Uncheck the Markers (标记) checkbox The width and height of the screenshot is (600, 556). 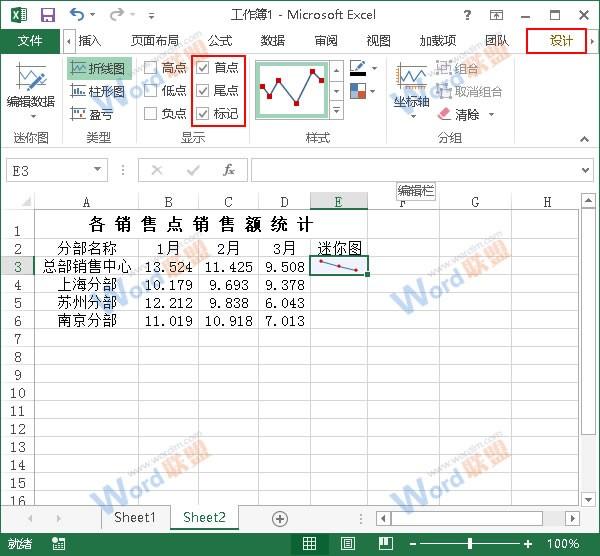coord(202,113)
